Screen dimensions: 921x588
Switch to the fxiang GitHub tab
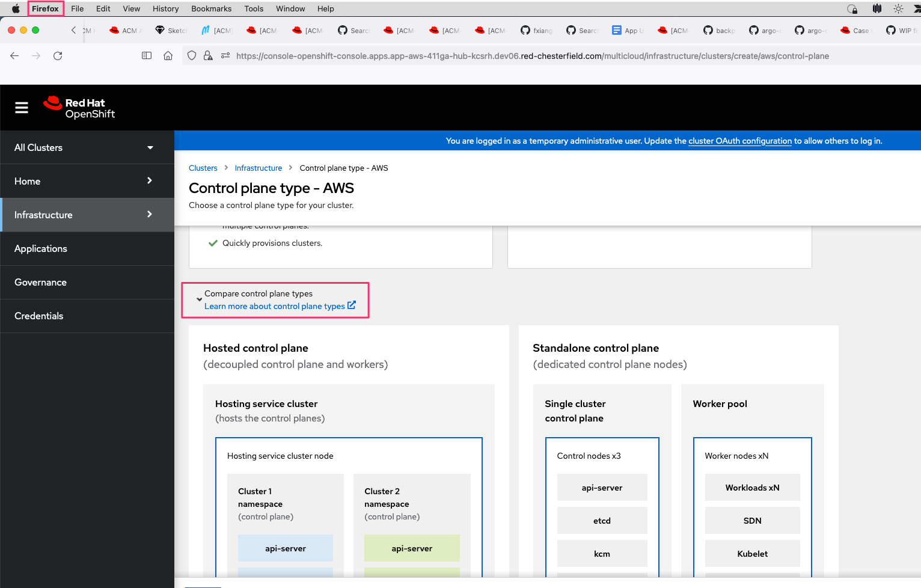click(537, 30)
